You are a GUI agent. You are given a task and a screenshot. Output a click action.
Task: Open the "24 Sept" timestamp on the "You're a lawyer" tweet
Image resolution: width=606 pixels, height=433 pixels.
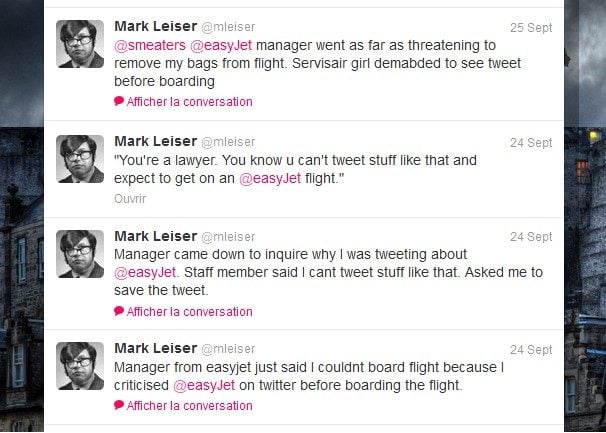(530, 142)
